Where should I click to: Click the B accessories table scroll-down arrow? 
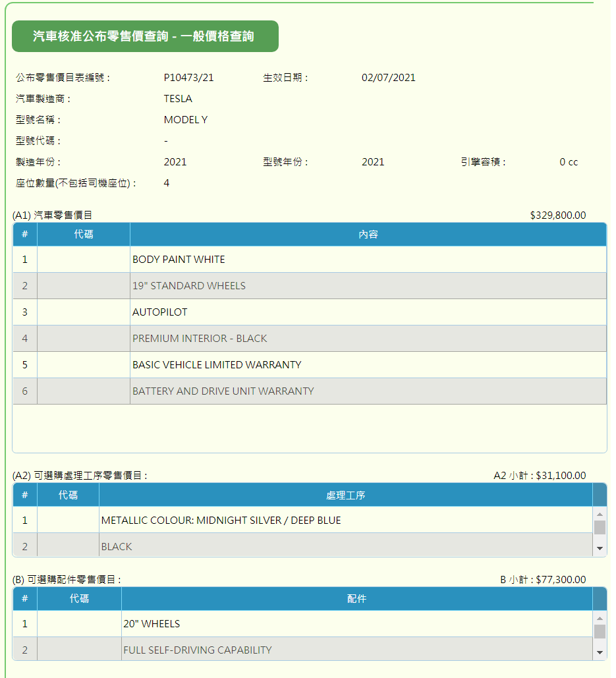pyautogui.click(x=599, y=652)
